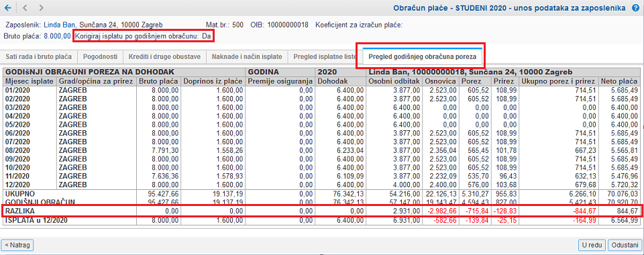Click the bruto value 7.636,36 in 11/2020
The height and width of the screenshot is (255, 644).
pyautogui.click(x=166, y=176)
